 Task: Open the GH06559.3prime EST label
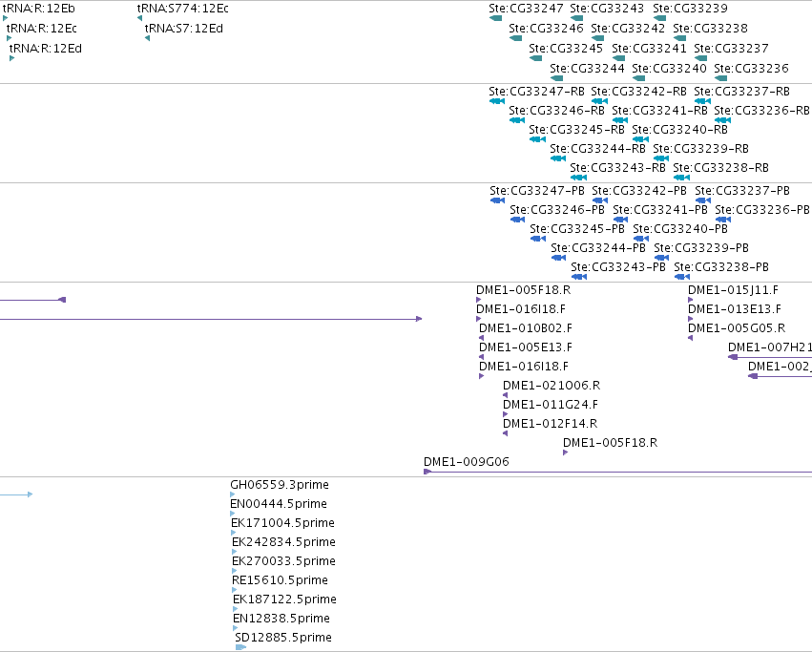pyautogui.click(x=280, y=485)
